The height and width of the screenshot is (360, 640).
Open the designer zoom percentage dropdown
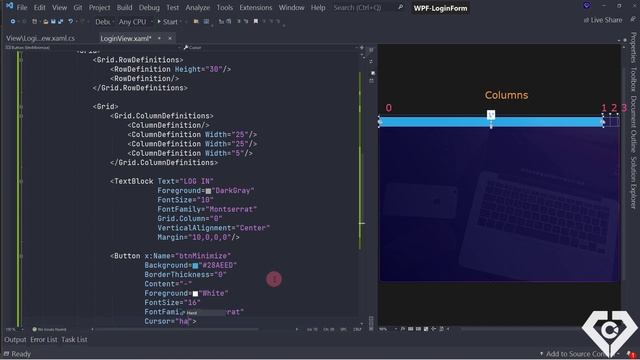(x=387, y=329)
